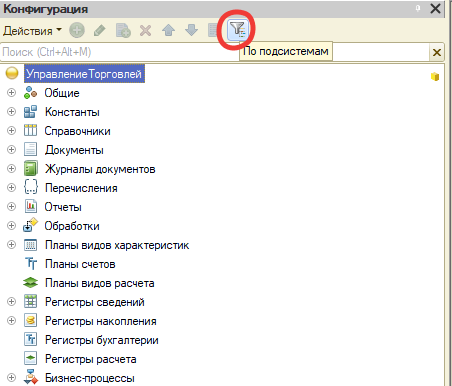Click the Бизнес-процессы flowchart icon
452x386 pixels.
(30, 378)
